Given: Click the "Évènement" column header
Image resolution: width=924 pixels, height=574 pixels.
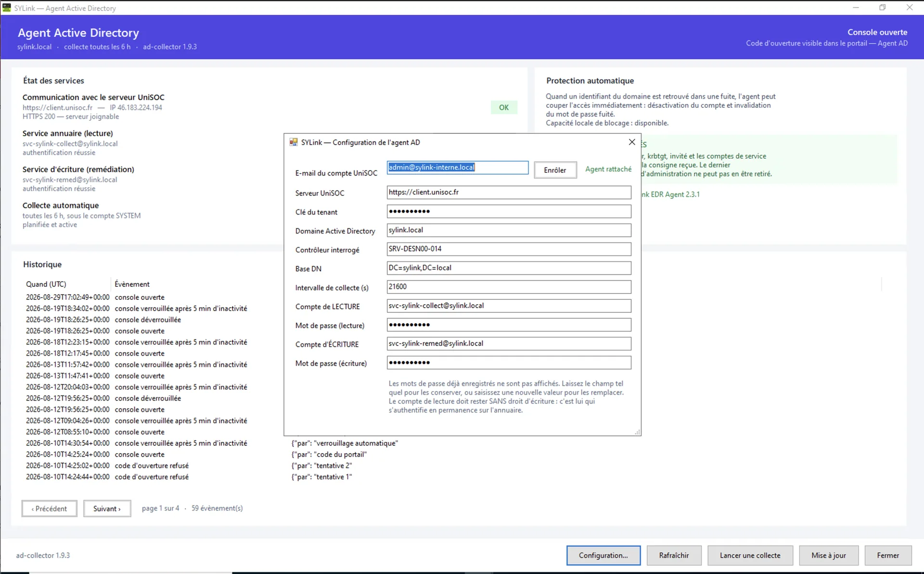Looking at the screenshot, I should [x=132, y=284].
